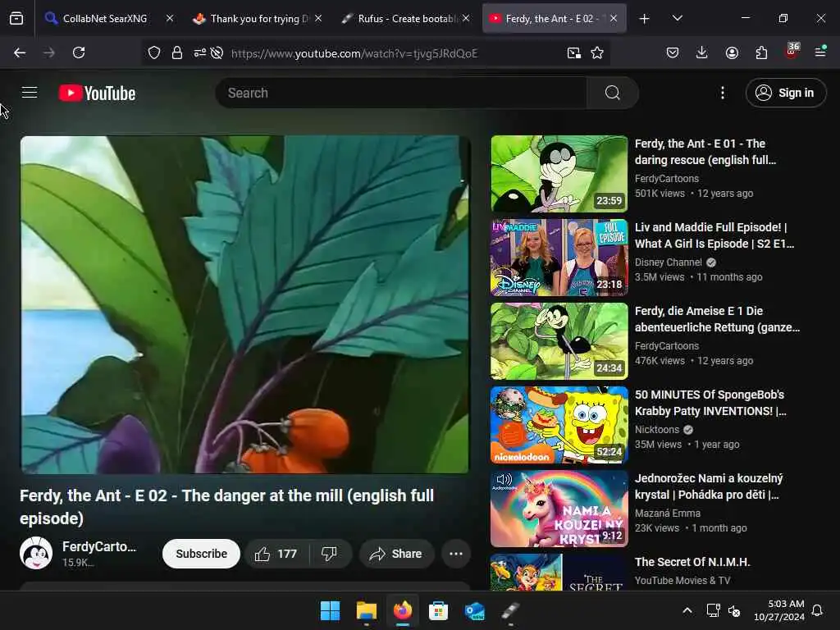Viewport: 840px width, 630px height.
Task: Click the YouTube search magnifier button
Action: point(612,93)
